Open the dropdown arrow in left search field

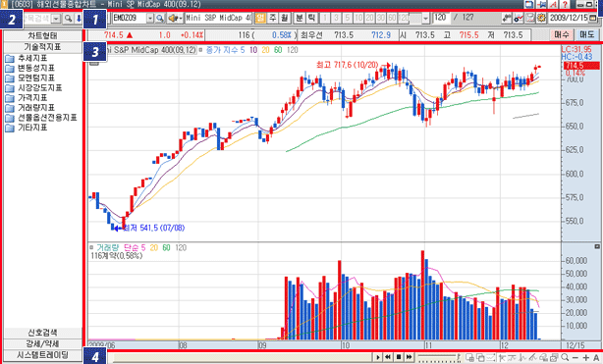56,19
